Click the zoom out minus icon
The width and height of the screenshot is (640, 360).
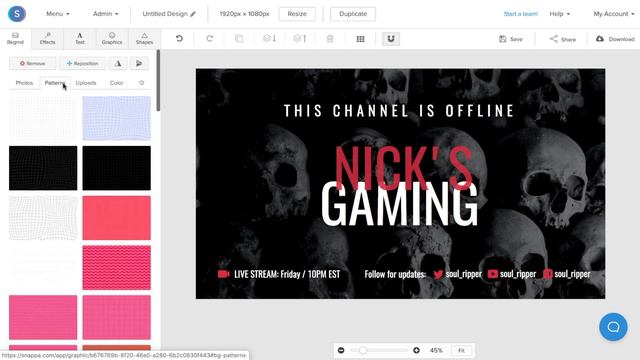341,350
